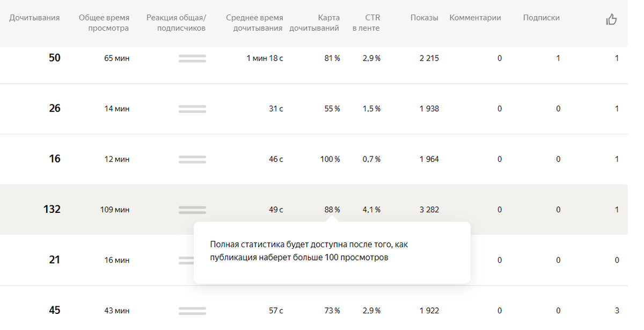Viewport: 644px width, 330px height.
Task: Click the thumbs-up likes column icon
Action: point(611,20)
